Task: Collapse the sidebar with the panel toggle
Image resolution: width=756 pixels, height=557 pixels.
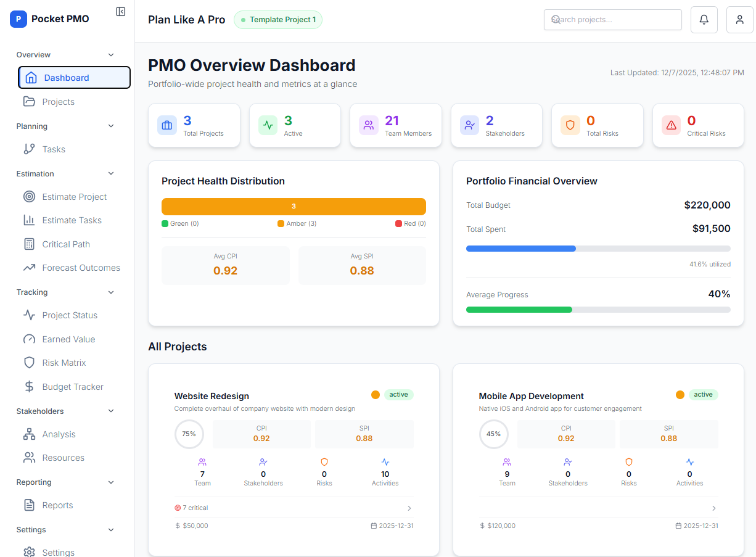Action: click(121, 11)
